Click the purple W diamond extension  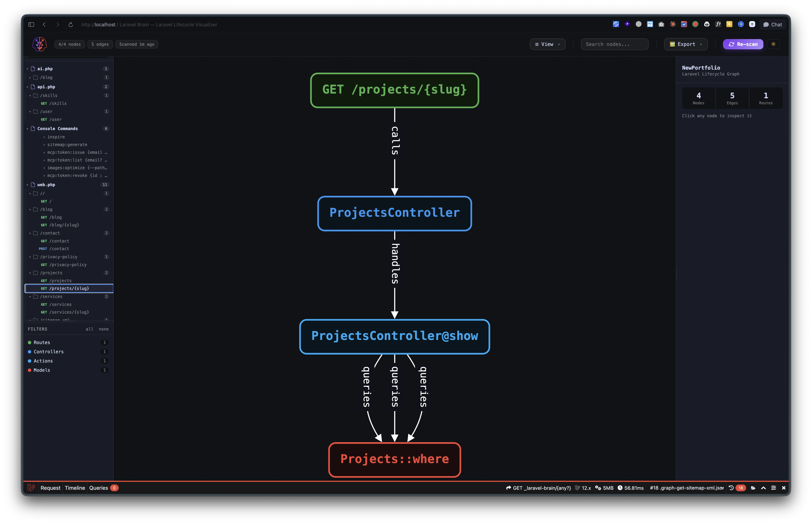pos(627,24)
